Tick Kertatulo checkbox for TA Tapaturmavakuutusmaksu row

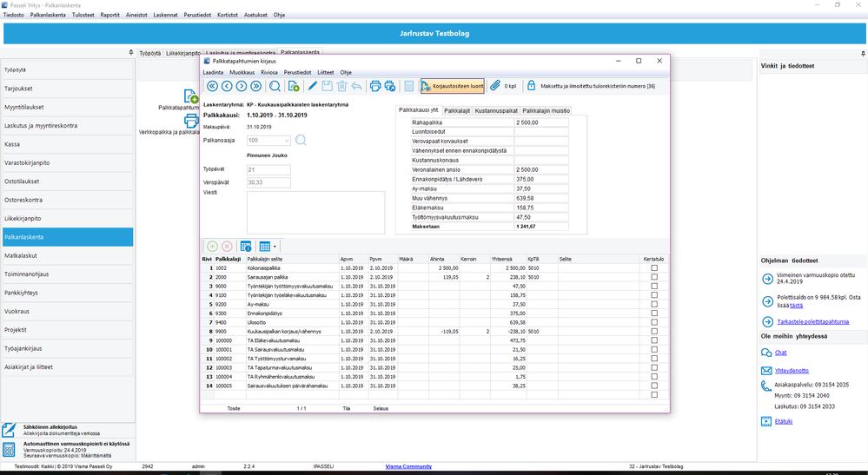click(654, 367)
